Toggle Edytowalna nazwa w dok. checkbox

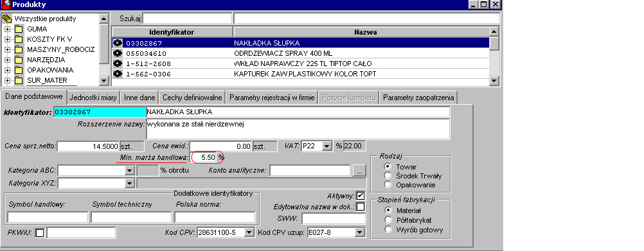tap(361, 207)
